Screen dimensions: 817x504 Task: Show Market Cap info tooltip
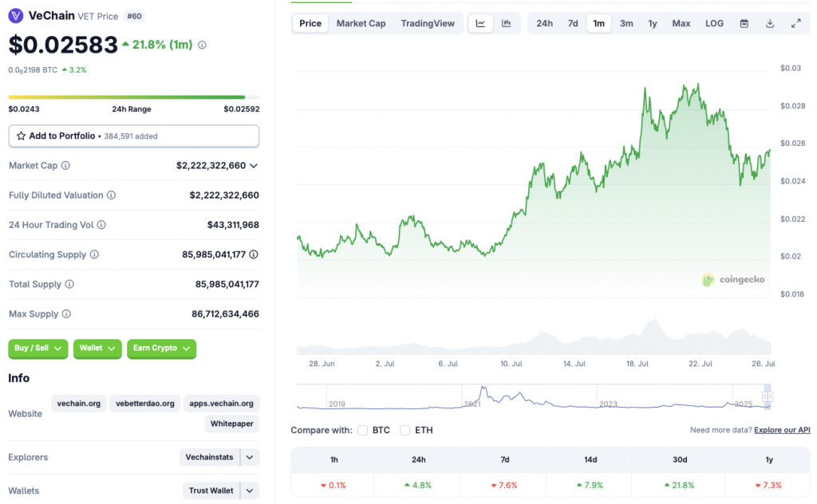coord(65,166)
